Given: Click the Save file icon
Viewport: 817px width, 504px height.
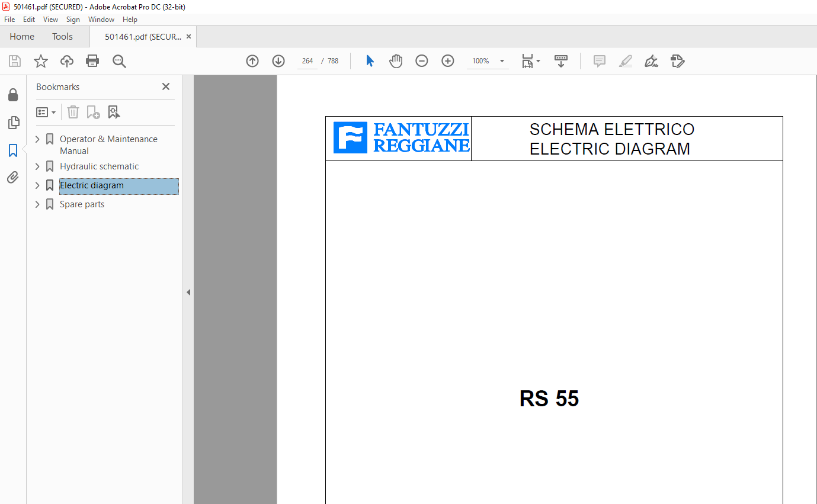Looking at the screenshot, I should tap(15, 61).
